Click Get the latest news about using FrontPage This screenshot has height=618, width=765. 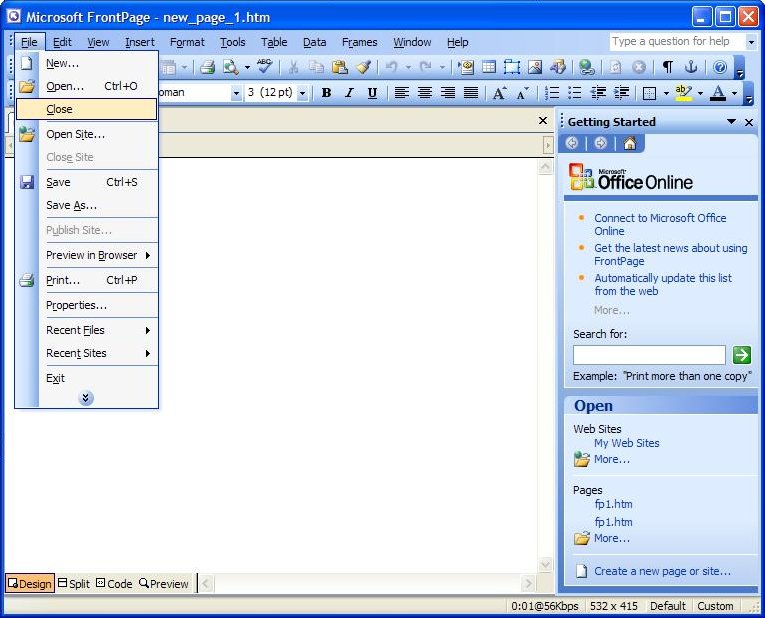(670, 254)
